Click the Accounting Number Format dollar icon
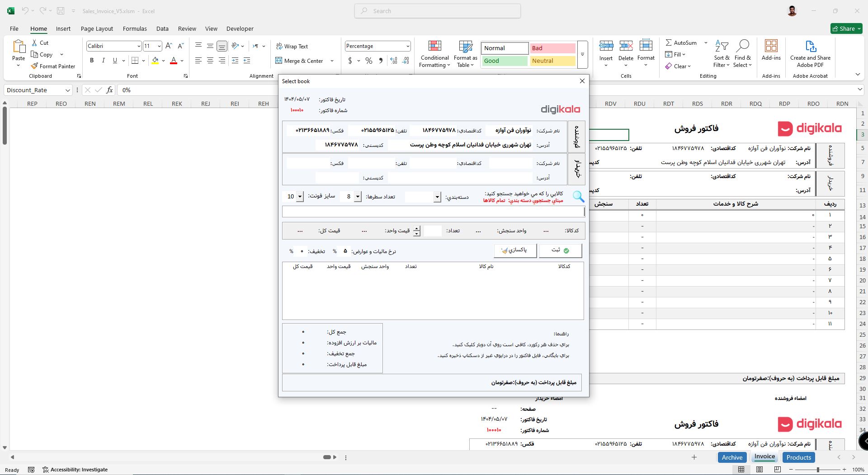 [x=350, y=61]
